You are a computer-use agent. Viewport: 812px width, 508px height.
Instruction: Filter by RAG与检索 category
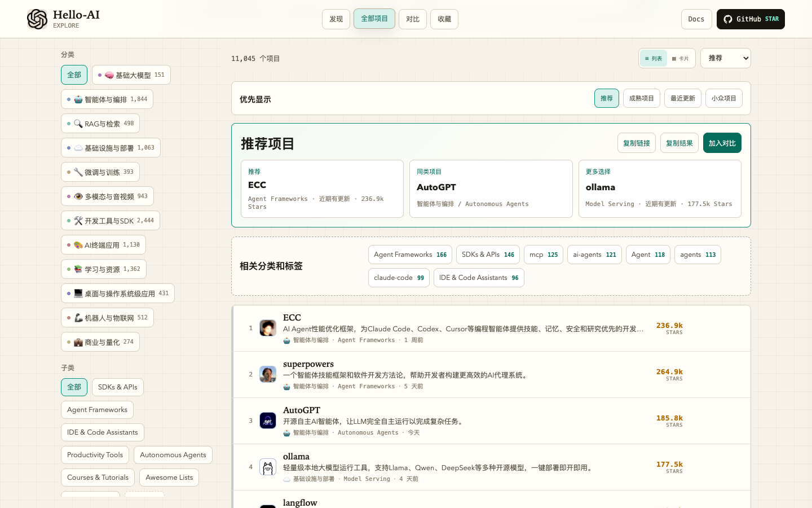pos(100,124)
